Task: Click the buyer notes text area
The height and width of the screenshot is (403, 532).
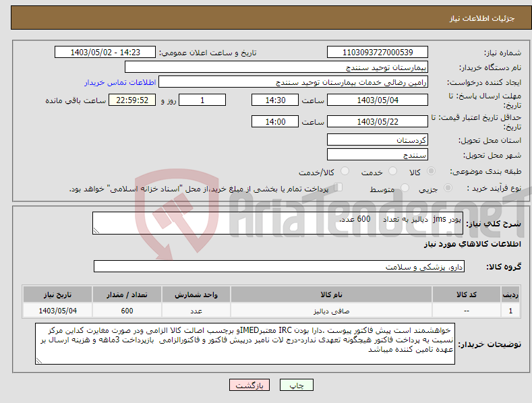Action: point(245,344)
